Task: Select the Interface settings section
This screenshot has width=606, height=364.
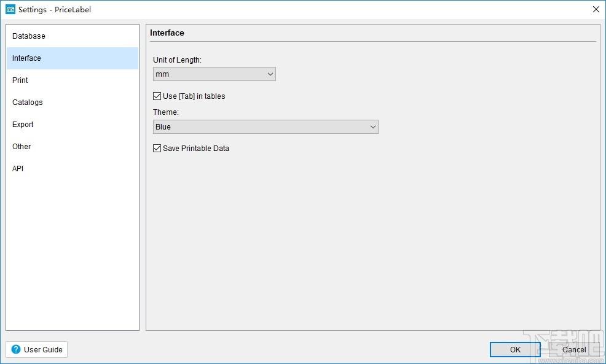Action: pyautogui.click(x=73, y=58)
